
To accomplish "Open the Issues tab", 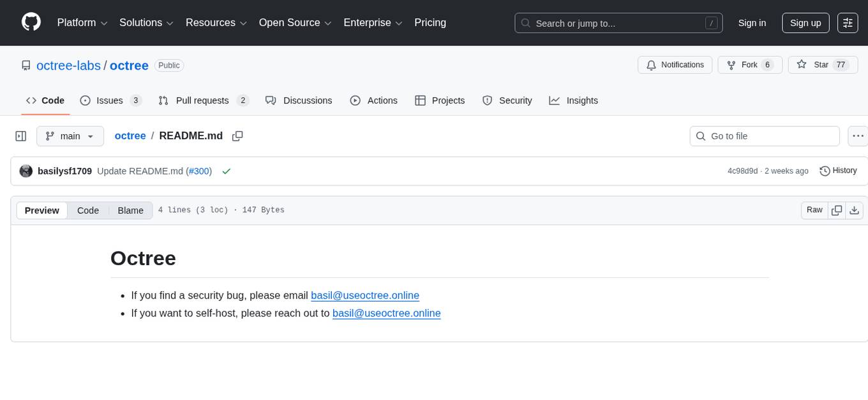I will pos(110,100).
